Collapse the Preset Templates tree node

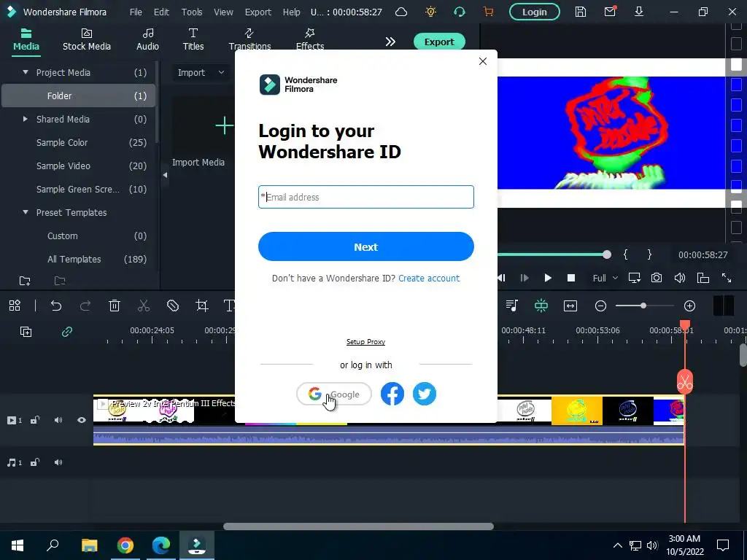tap(26, 212)
